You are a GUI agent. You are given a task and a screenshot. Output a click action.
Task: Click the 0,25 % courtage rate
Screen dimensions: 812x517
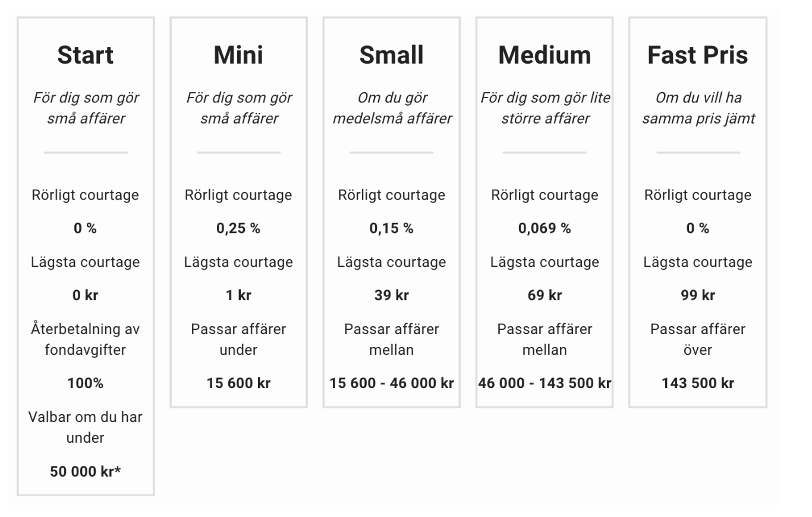238,229
